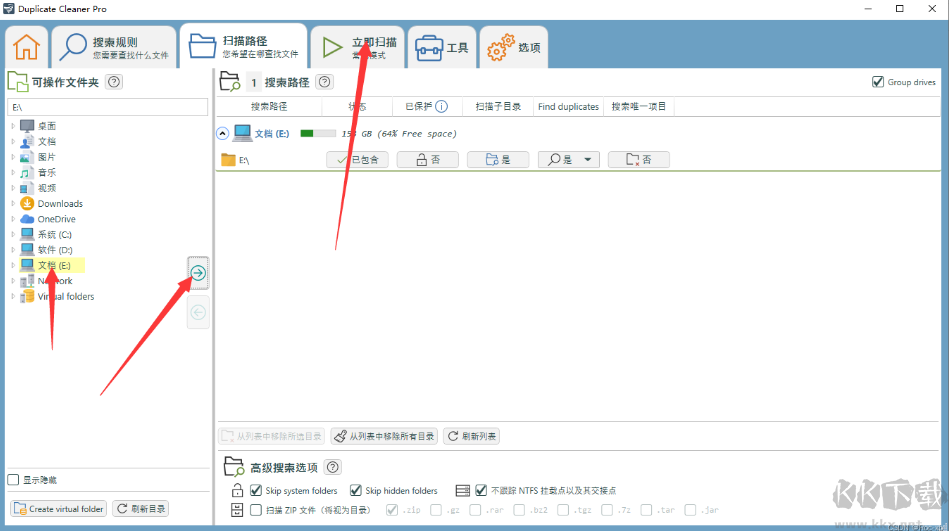The height and width of the screenshot is (531, 949).
Task: Click the E:\ path input field
Action: (107, 107)
